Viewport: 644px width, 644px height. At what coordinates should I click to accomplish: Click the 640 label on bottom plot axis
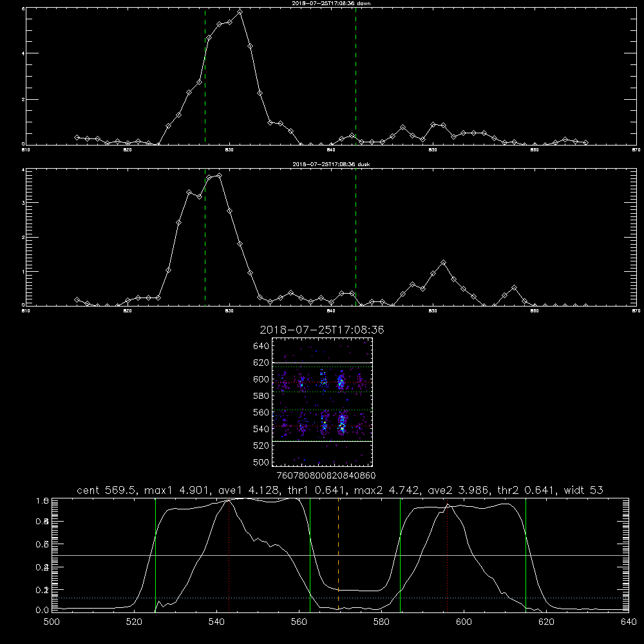pos(629,622)
